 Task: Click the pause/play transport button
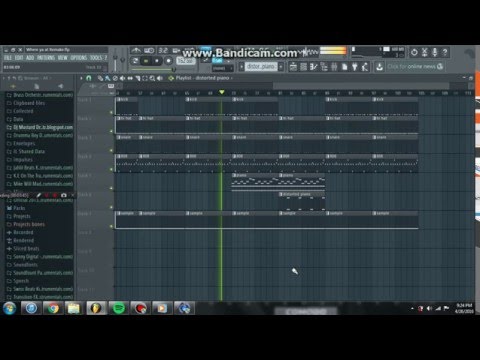point(146,61)
